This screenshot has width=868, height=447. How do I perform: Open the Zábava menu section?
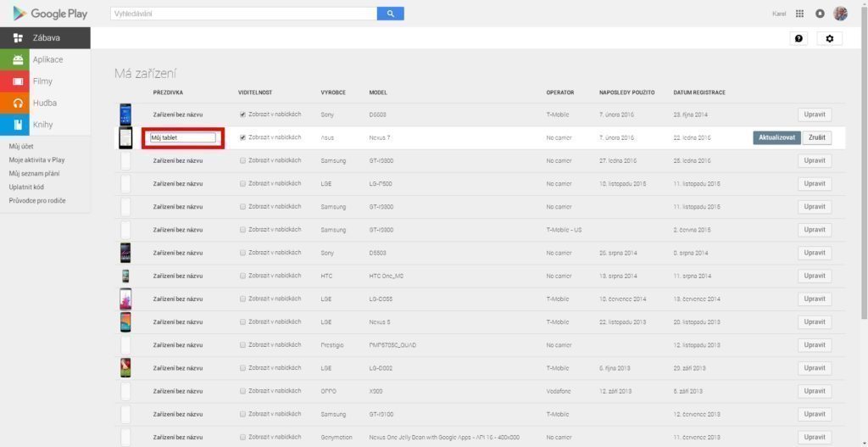45,38
